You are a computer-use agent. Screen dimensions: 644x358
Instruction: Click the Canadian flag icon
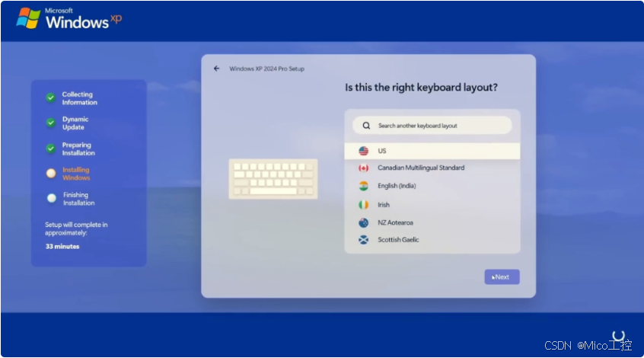(363, 168)
